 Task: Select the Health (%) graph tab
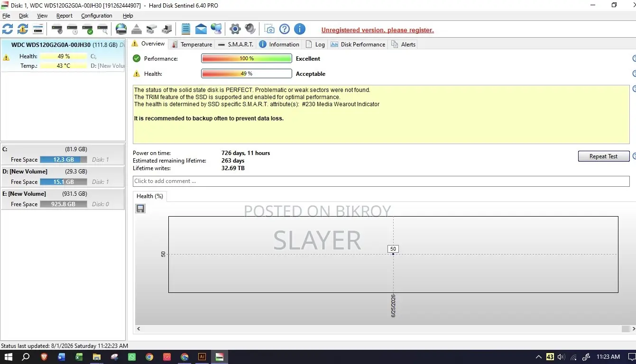click(x=150, y=196)
